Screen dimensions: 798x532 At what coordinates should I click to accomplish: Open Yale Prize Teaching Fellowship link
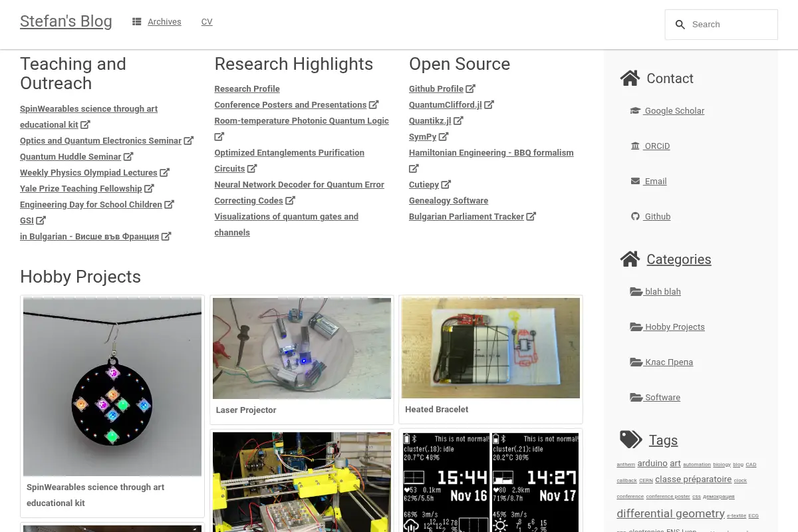pos(81,188)
